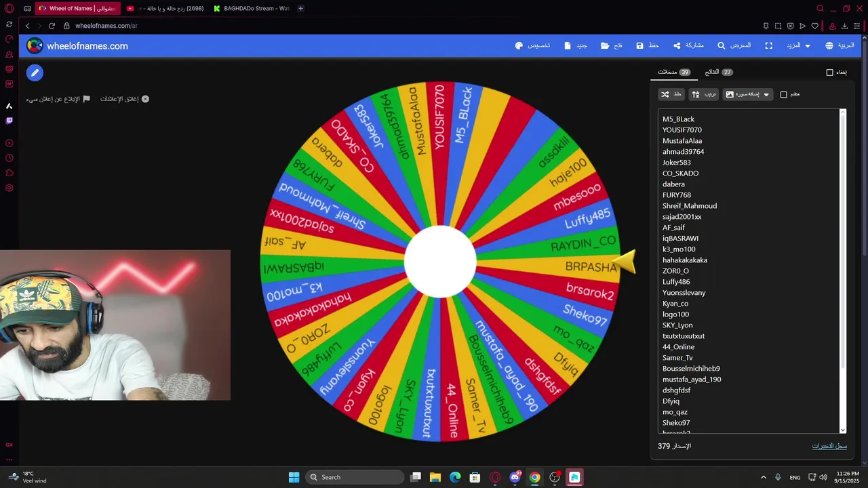The width and height of the screenshot is (868, 488).
Task: Switch to the YouTube tab (2698)
Action: pyautogui.click(x=166, y=8)
